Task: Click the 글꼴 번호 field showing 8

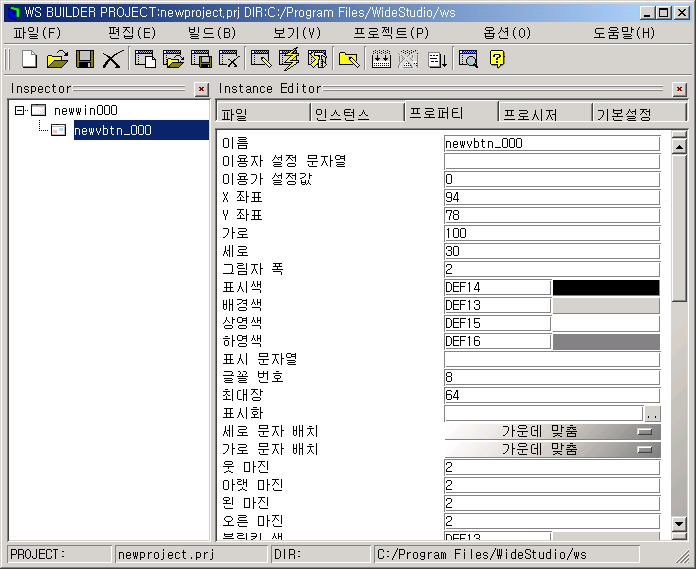Action: point(552,378)
